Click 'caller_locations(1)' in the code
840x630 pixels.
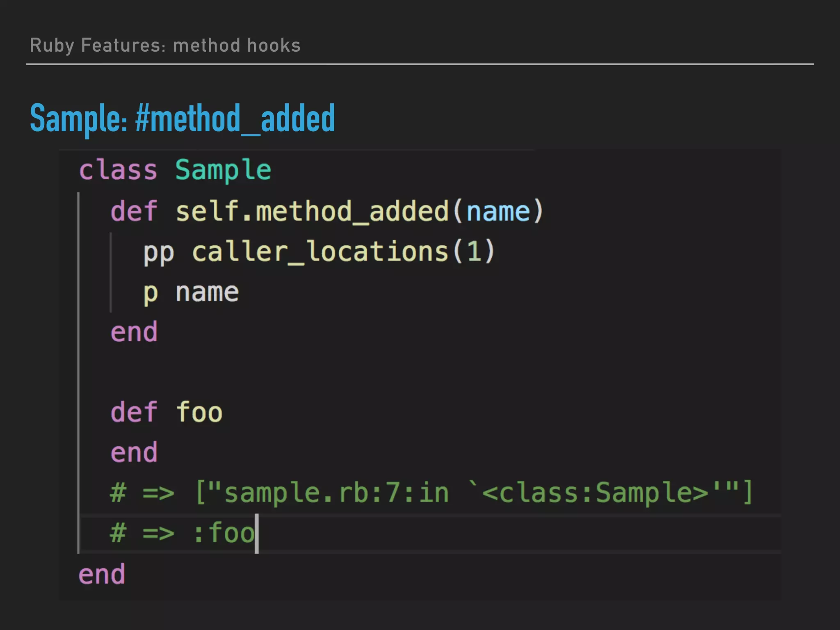(344, 251)
